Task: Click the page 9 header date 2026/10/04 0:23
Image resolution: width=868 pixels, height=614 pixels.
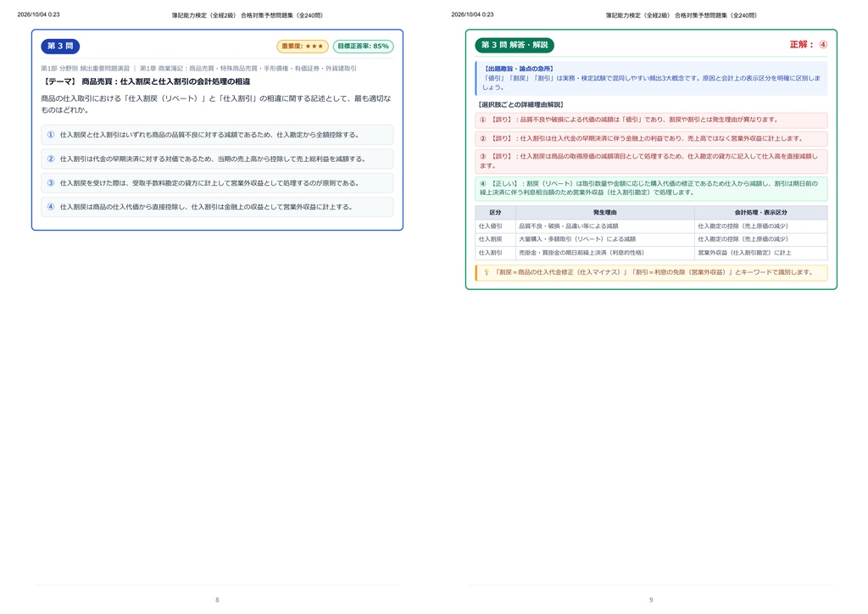Action: pos(472,14)
